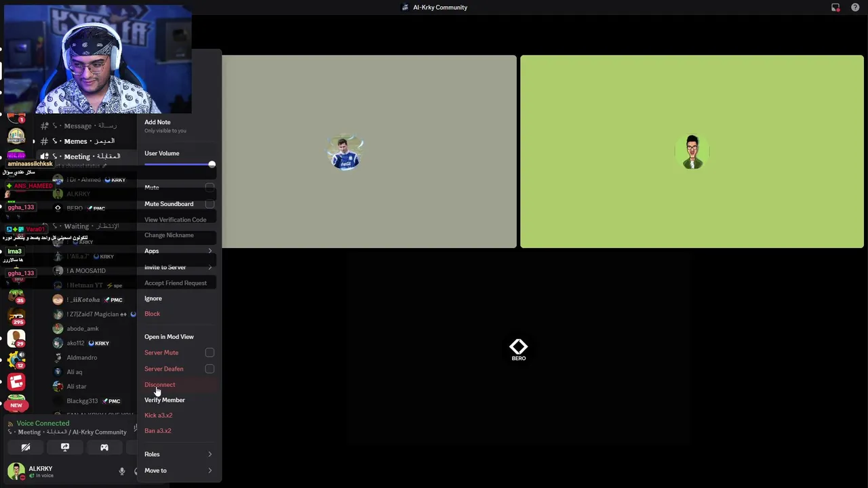Share your screen button in voice panel
Screen dimensions: 868x488
[65, 447]
